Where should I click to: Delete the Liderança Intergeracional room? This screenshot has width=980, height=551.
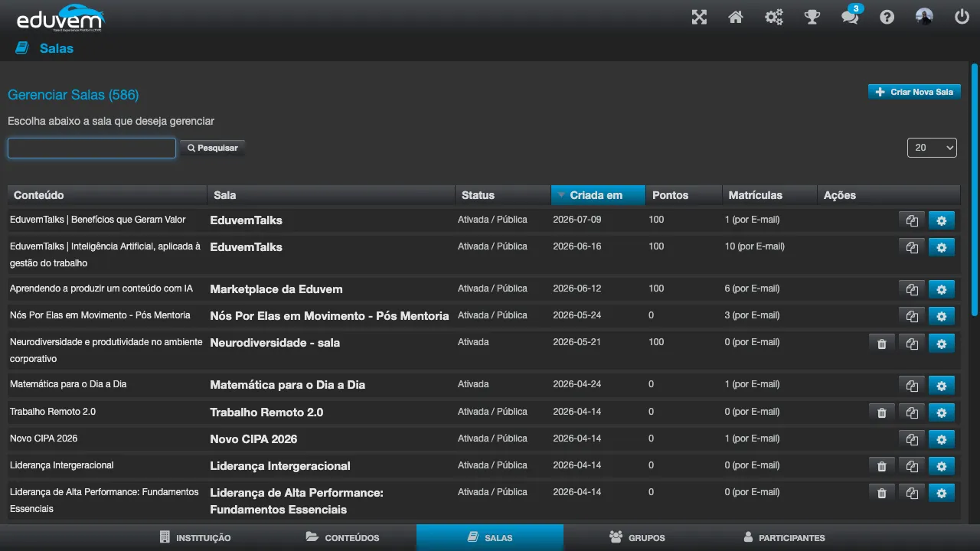point(882,466)
